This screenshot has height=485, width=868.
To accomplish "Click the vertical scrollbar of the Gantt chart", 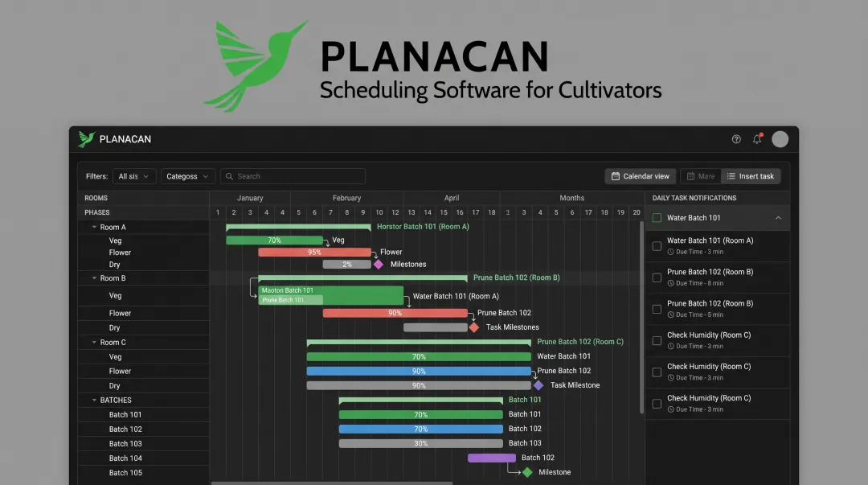I will [x=642, y=317].
